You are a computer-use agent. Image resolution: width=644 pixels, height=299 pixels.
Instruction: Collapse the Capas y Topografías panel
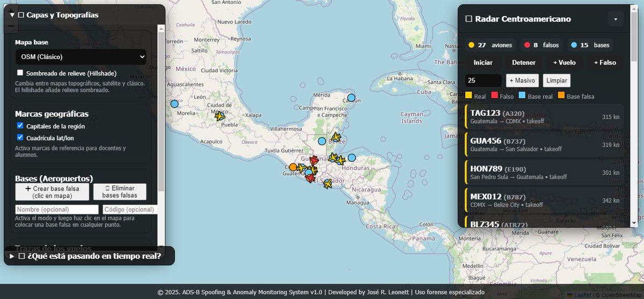pyautogui.click(x=12, y=15)
